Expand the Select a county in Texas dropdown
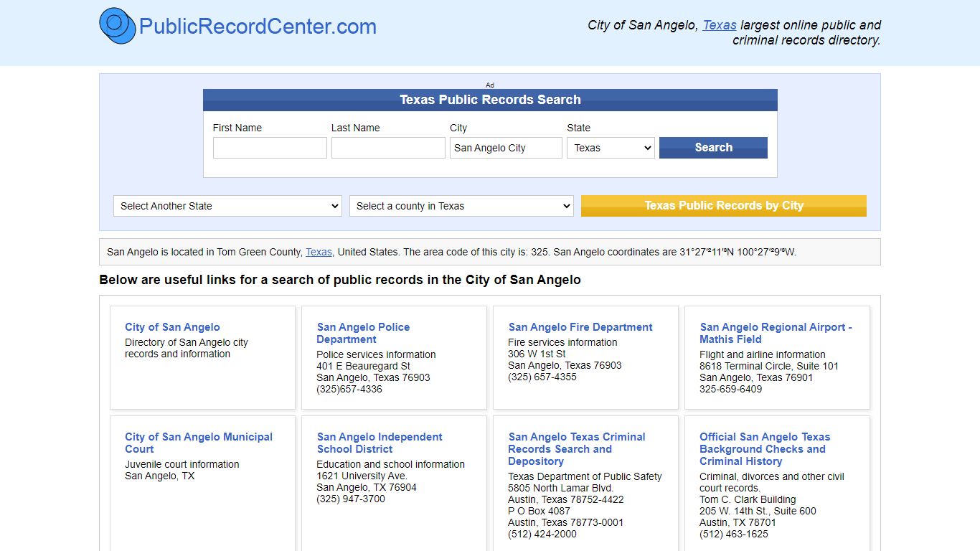 [461, 206]
